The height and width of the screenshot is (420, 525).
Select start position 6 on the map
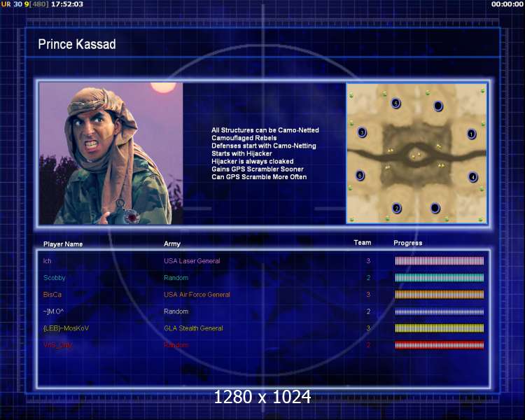(x=360, y=176)
